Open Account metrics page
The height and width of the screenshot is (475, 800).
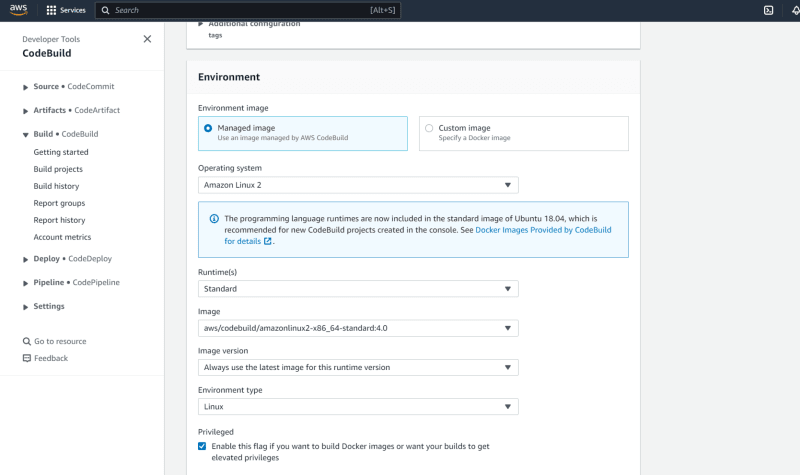[x=62, y=237]
